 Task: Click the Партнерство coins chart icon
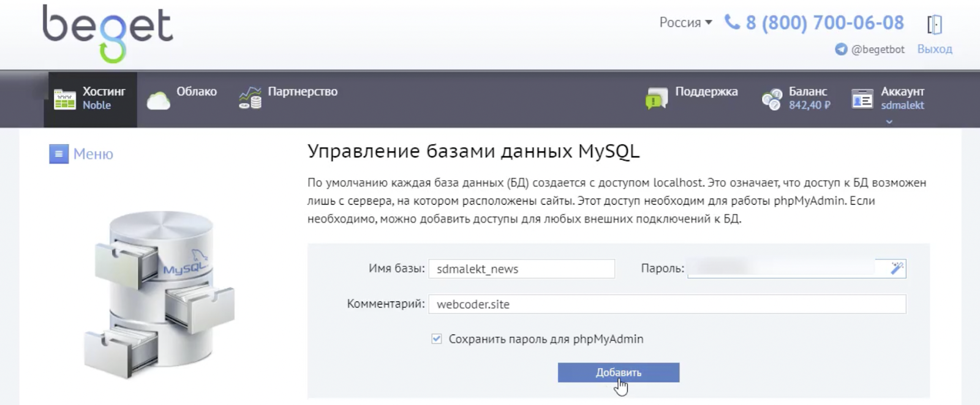coord(250,98)
